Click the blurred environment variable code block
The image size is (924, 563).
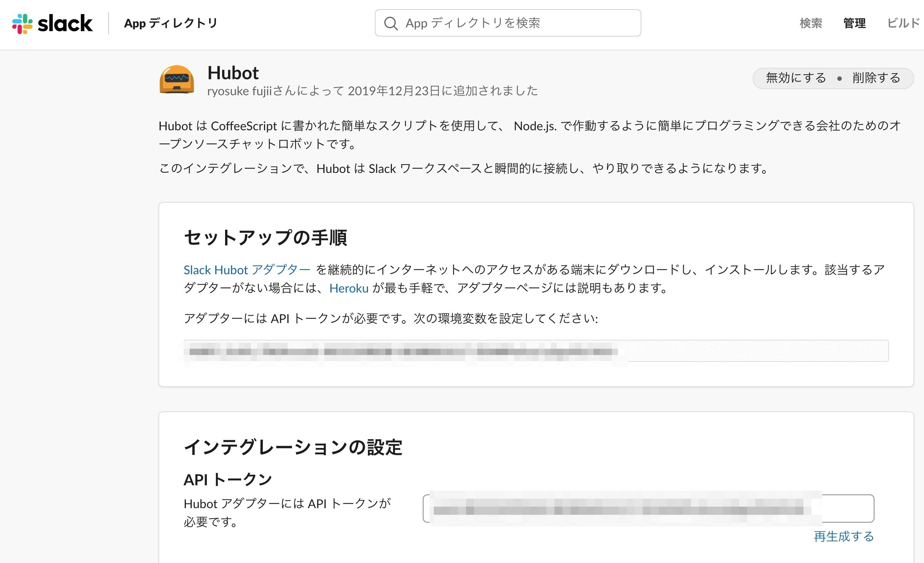pyautogui.click(x=457, y=351)
